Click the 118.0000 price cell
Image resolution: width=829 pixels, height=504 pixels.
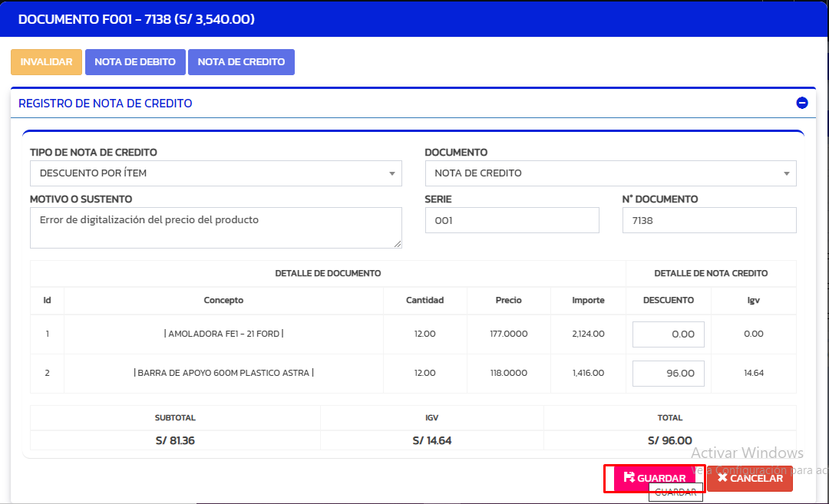click(509, 373)
